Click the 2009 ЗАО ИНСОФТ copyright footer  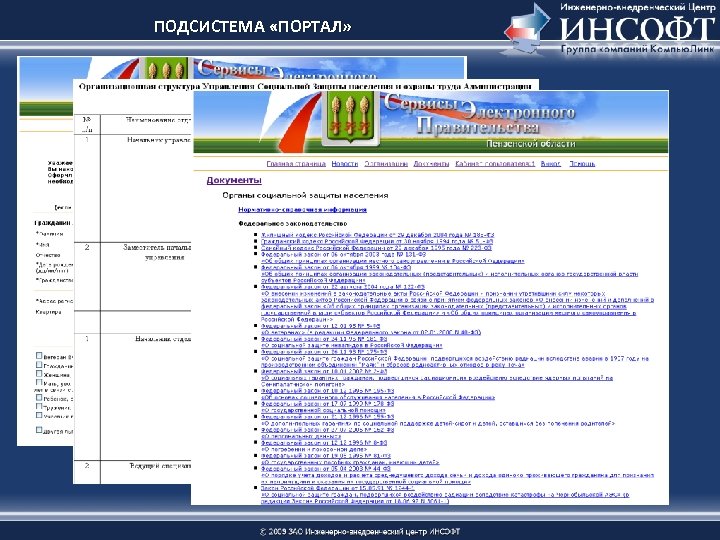[x=360, y=532]
